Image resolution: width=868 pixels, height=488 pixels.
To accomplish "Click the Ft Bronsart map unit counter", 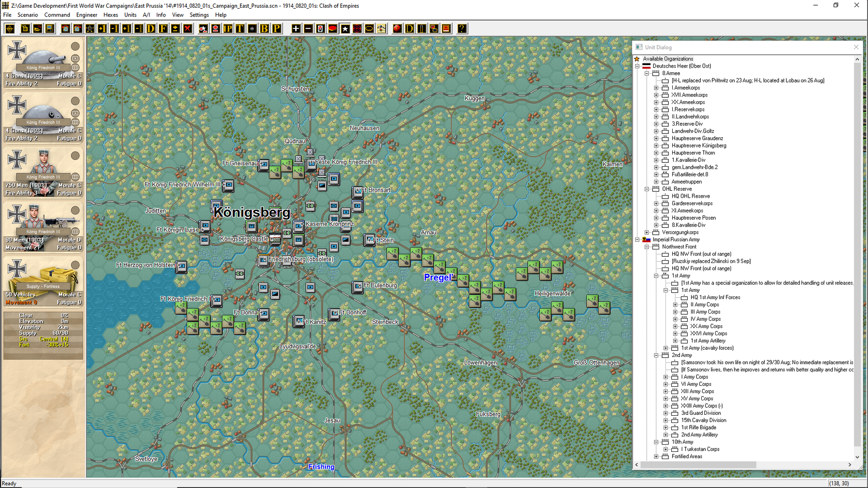I will 357,192.
